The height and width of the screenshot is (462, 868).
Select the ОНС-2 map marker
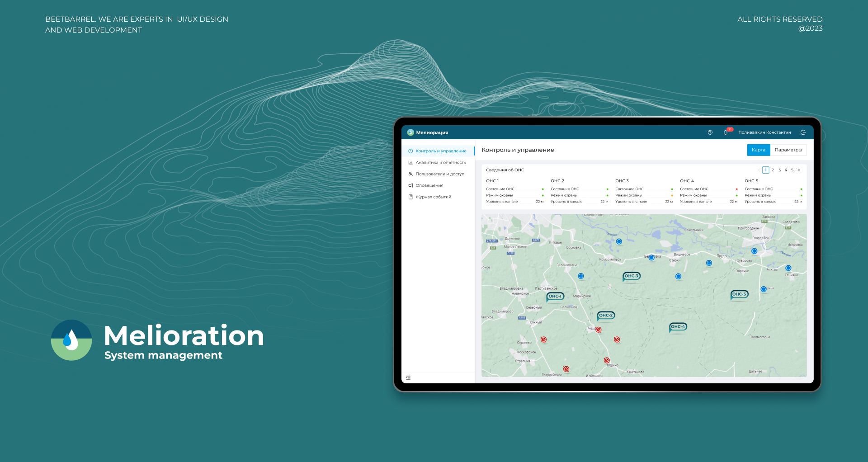606,315
